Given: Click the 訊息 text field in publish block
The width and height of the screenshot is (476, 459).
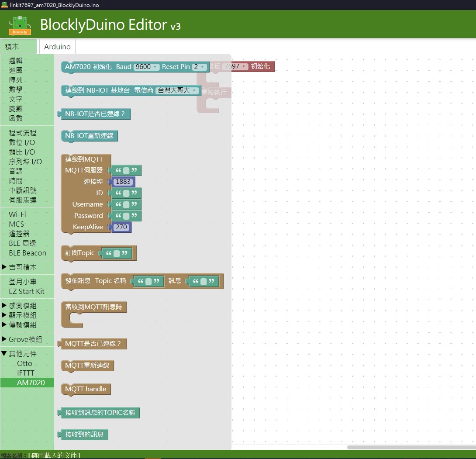Looking at the screenshot, I should [204, 281].
